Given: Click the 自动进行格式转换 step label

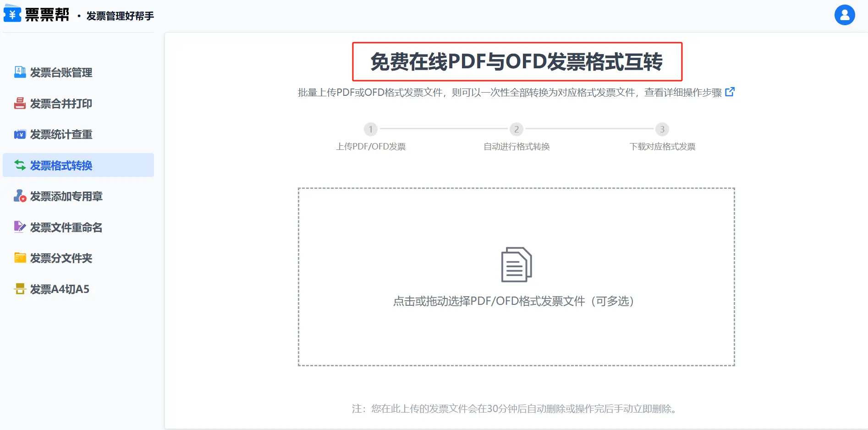Looking at the screenshot, I should click(x=516, y=147).
